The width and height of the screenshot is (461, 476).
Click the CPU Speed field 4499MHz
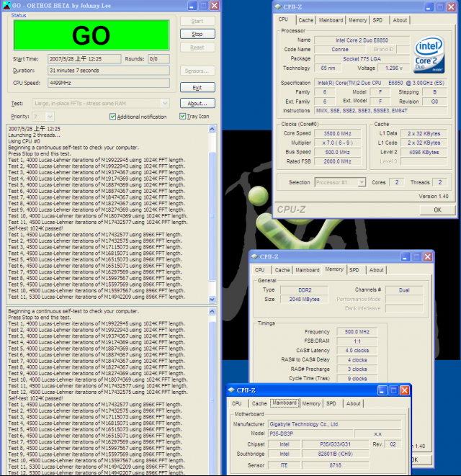109,83
